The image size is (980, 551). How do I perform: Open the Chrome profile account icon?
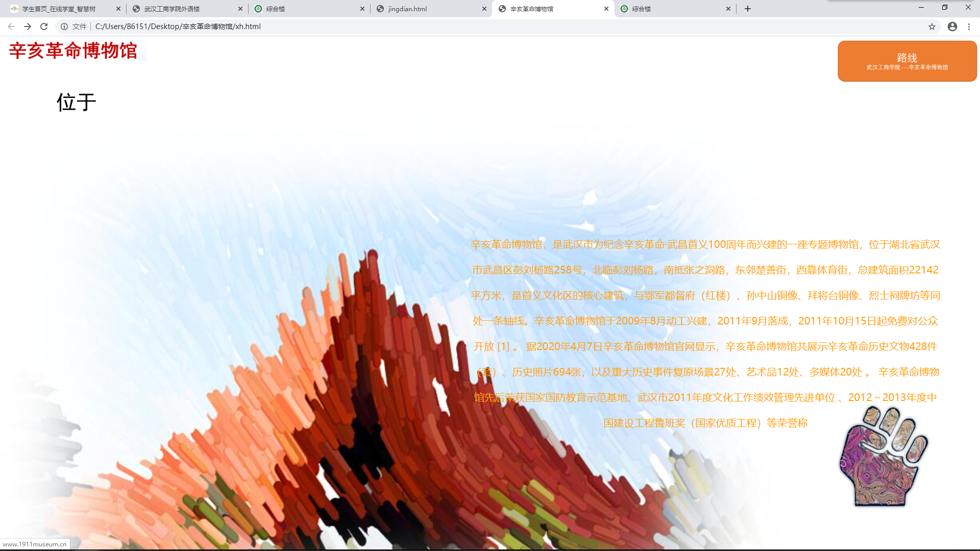(x=952, y=27)
